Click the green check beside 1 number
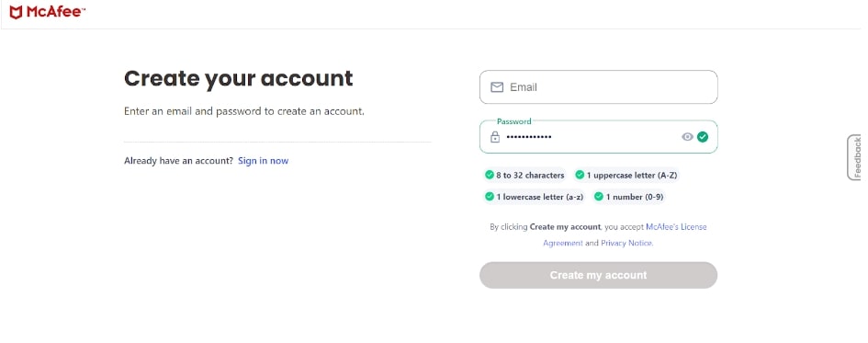 [x=598, y=196]
